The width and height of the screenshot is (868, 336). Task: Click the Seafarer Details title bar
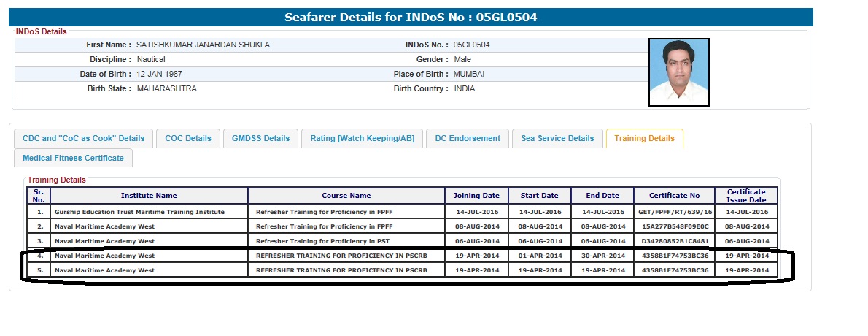point(410,18)
